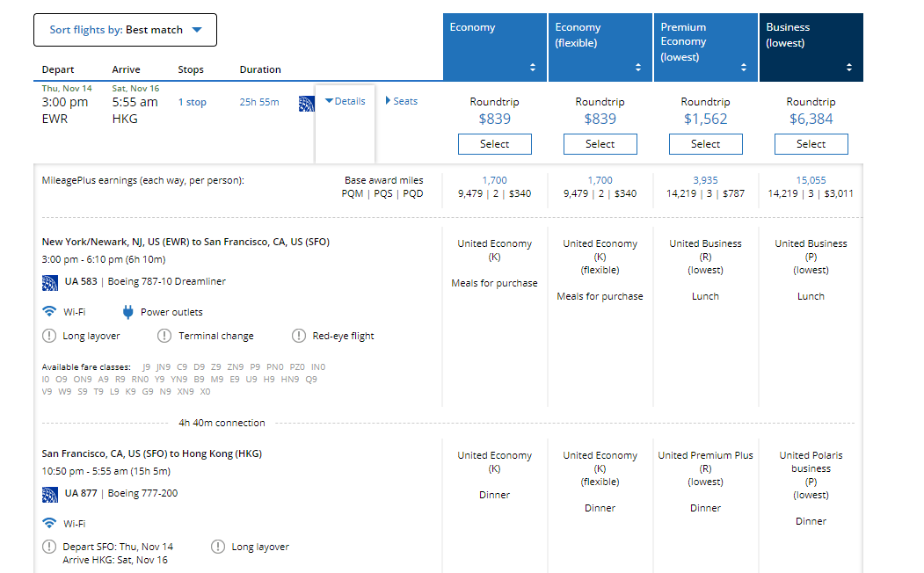This screenshot has width=924, height=573.
Task: Click the Depart SFO date warning icon
Action: pyautogui.click(x=49, y=547)
